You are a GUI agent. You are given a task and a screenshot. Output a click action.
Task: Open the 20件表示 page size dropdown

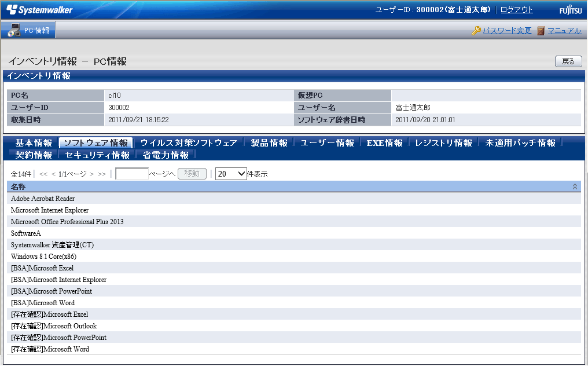click(231, 174)
